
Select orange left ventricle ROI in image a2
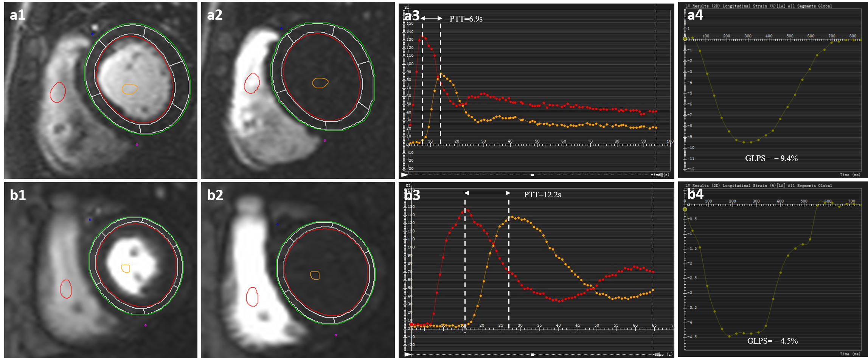[x=320, y=83]
